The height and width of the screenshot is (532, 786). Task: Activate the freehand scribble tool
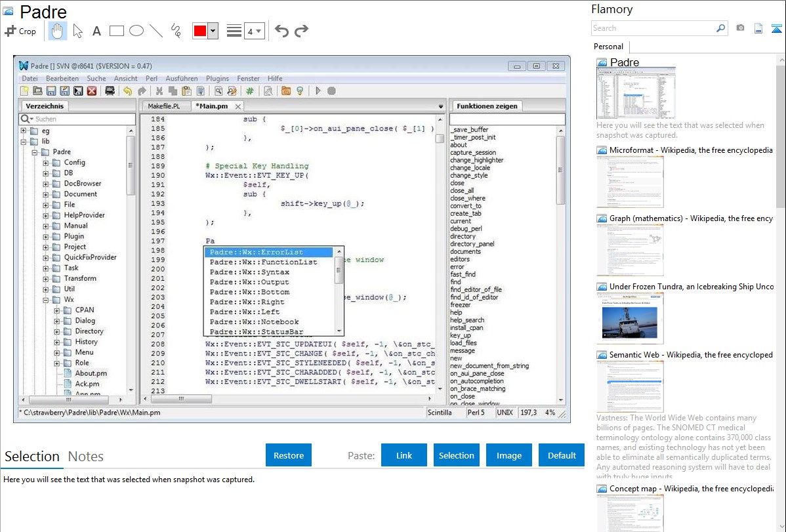click(x=176, y=31)
